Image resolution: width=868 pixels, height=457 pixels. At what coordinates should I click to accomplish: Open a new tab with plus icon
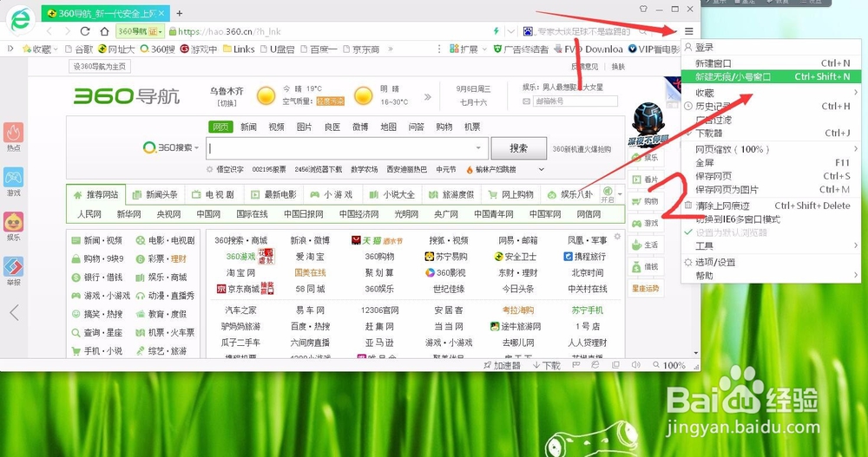coord(180,13)
